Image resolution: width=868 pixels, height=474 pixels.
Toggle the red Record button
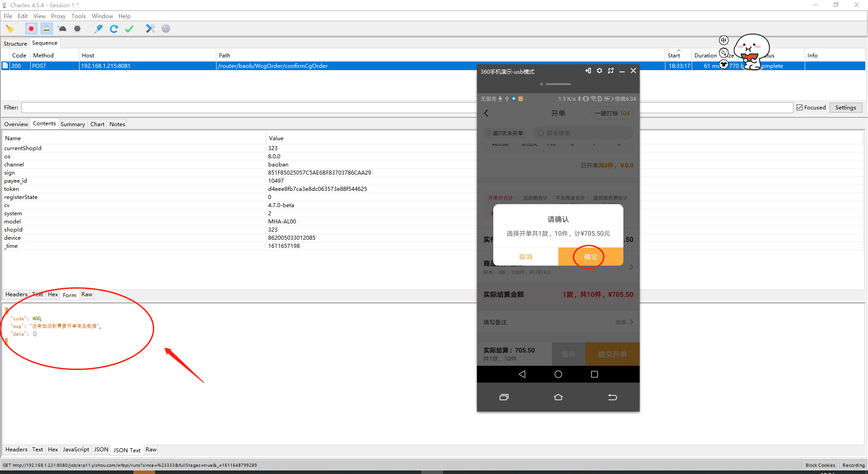click(31, 29)
